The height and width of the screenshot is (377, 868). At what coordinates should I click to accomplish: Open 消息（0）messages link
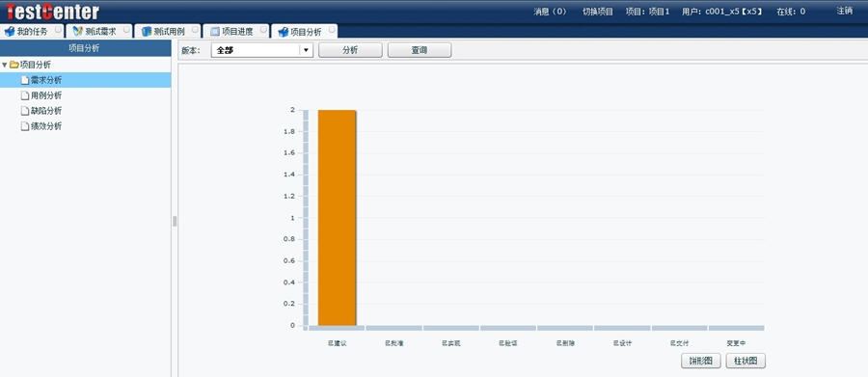(x=551, y=11)
